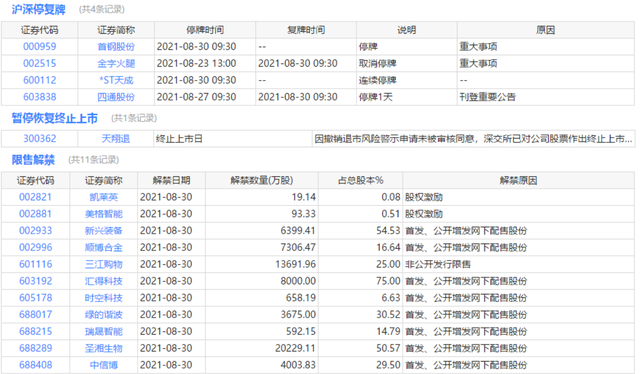The image size is (640, 374).
Task: Open stock code 000959 link
Action: (x=40, y=47)
